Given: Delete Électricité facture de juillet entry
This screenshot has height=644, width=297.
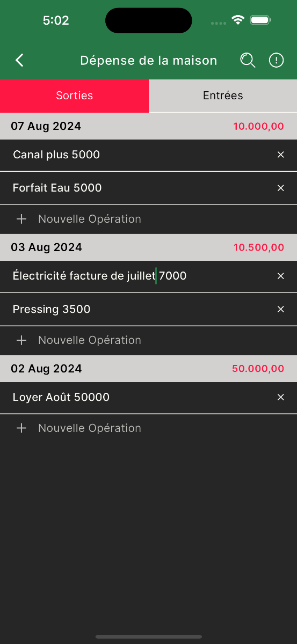Looking at the screenshot, I should coord(280,276).
